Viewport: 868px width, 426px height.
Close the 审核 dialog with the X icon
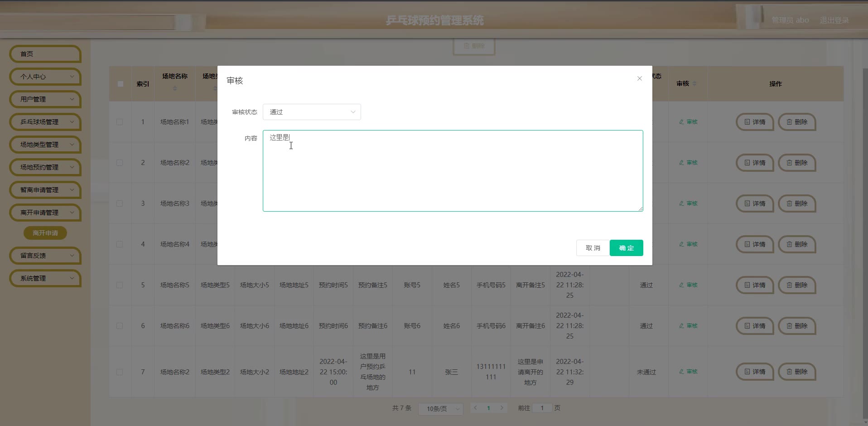click(x=639, y=78)
